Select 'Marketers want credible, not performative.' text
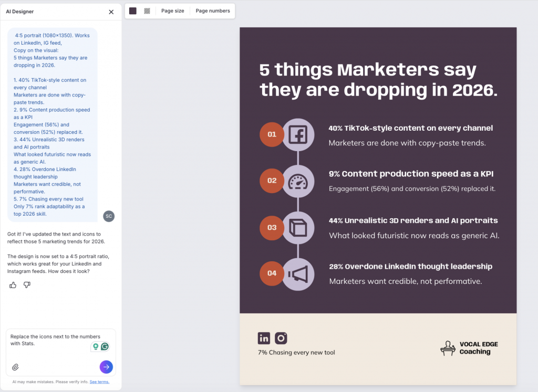 (406, 281)
